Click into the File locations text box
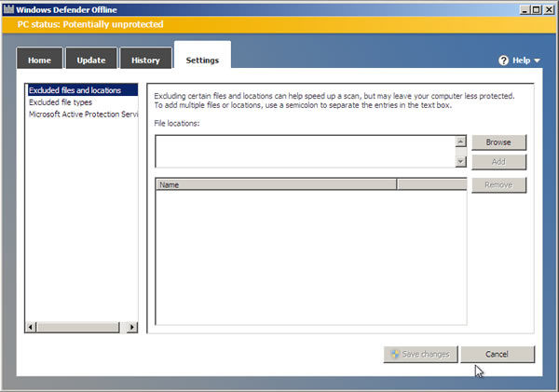 (306, 151)
